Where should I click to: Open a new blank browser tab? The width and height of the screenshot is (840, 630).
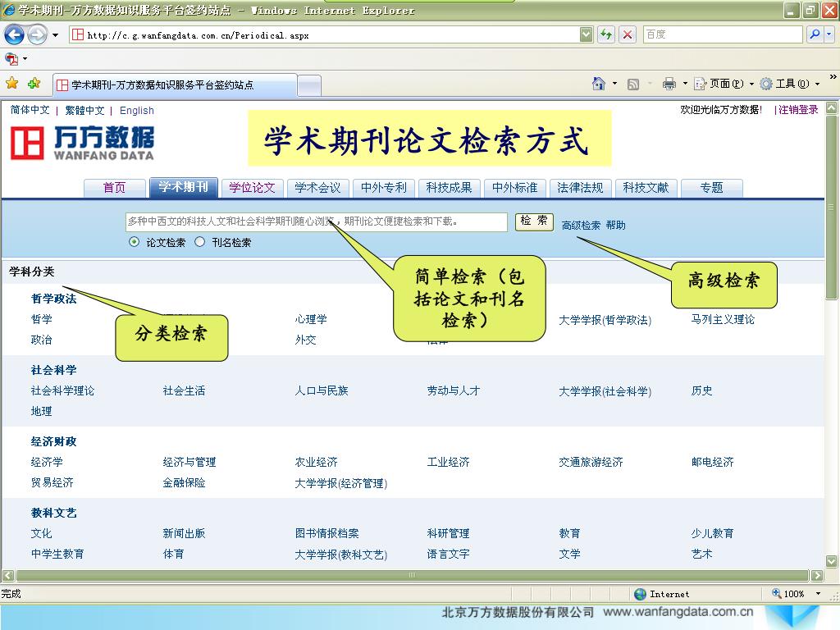309,85
